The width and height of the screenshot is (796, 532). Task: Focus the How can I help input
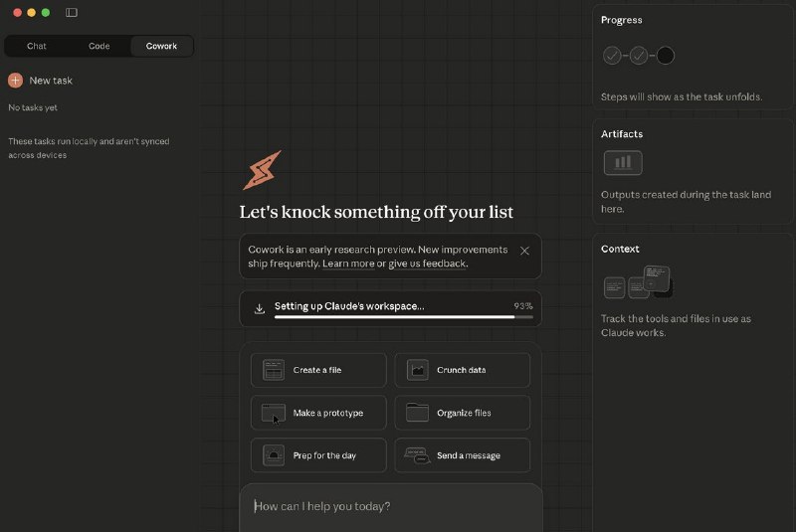pos(390,506)
